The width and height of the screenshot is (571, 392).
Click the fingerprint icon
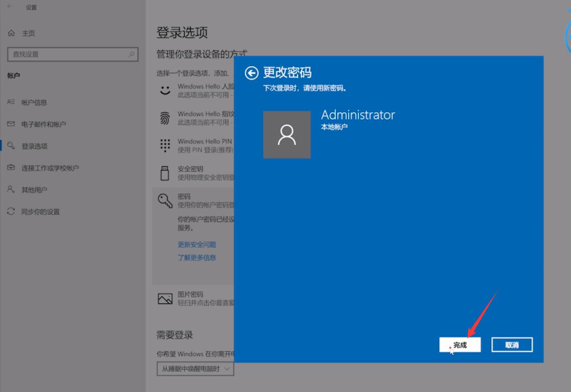pos(165,118)
